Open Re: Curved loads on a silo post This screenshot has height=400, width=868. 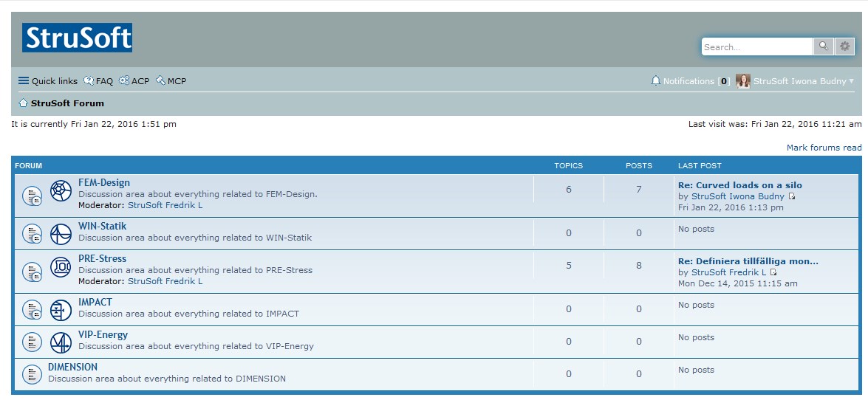click(740, 185)
